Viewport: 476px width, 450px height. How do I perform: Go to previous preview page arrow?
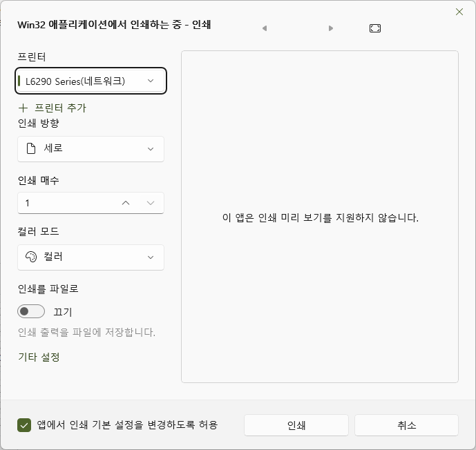(265, 28)
